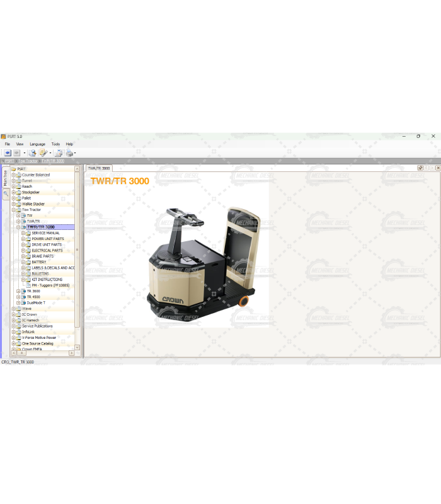The image size is (441, 504).
Task: Click the blue Back navigation arrow
Action: click(7, 153)
